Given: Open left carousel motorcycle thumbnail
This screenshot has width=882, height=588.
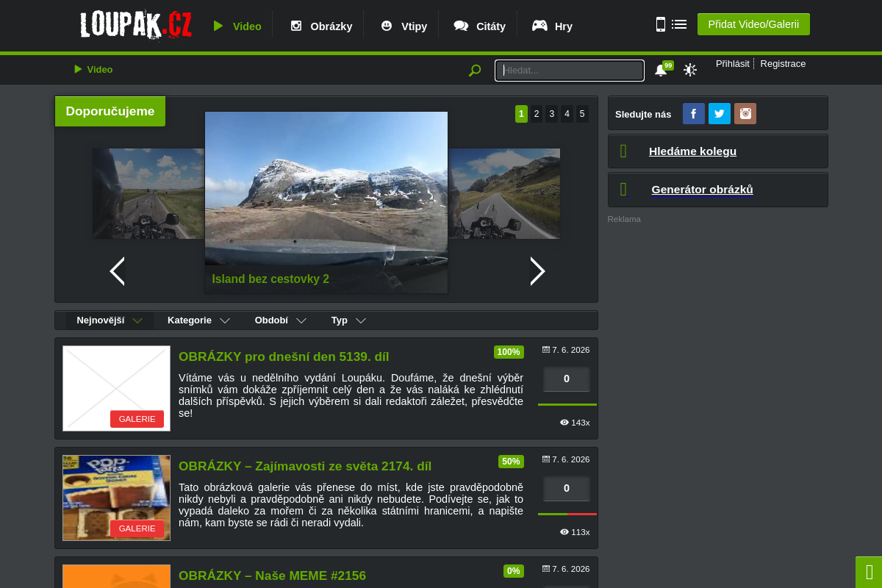Looking at the screenshot, I should (x=148, y=193).
